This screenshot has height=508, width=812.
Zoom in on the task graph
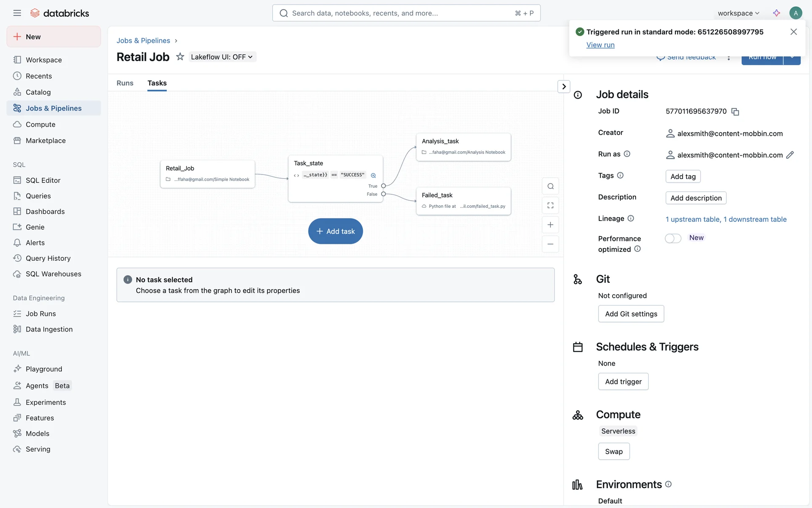tap(550, 225)
